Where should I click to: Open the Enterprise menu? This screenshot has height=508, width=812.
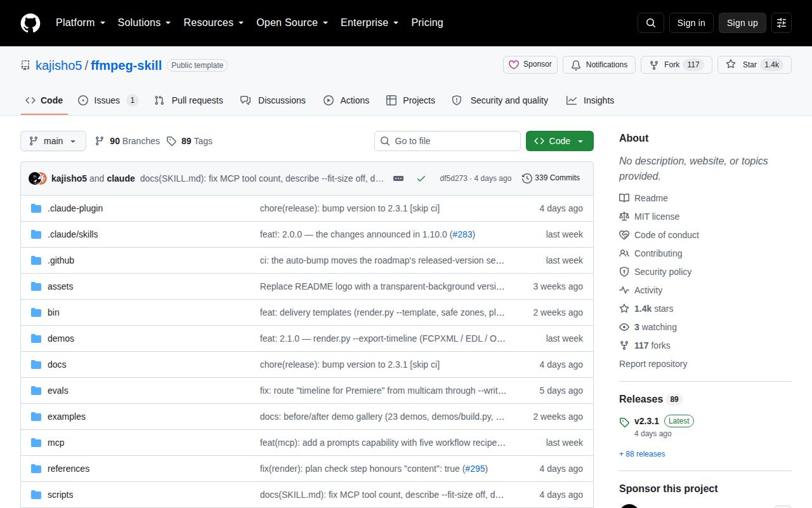(x=370, y=23)
